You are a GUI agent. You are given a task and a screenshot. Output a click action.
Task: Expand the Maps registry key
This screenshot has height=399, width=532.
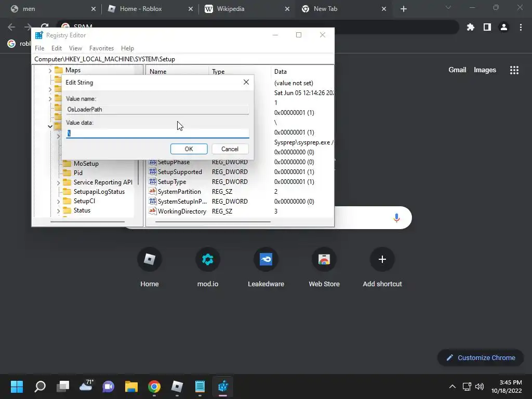coord(50,70)
